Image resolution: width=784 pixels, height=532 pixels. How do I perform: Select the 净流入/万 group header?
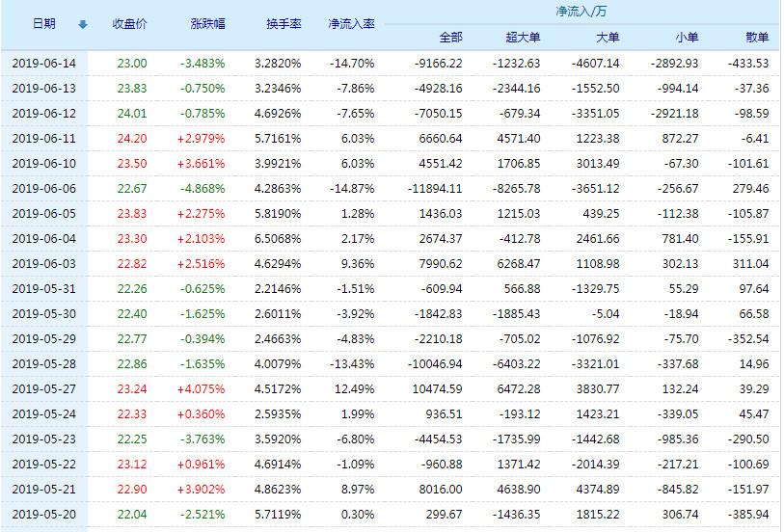(x=581, y=13)
